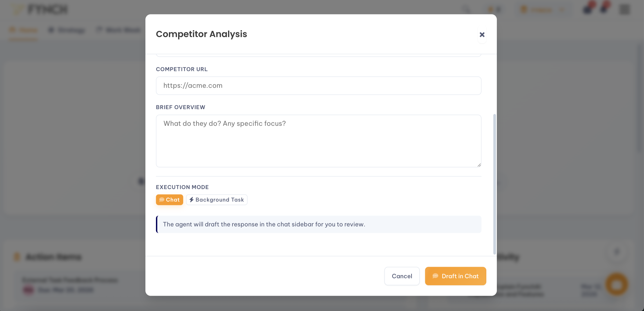Click the blurred search icon in header
The width and height of the screenshot is (644, 311).
[466, 9]
